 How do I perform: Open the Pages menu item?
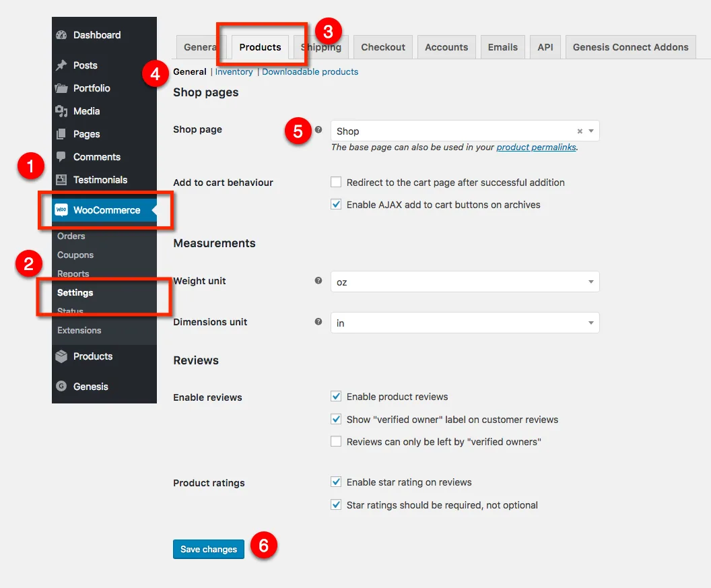point(104,134)
